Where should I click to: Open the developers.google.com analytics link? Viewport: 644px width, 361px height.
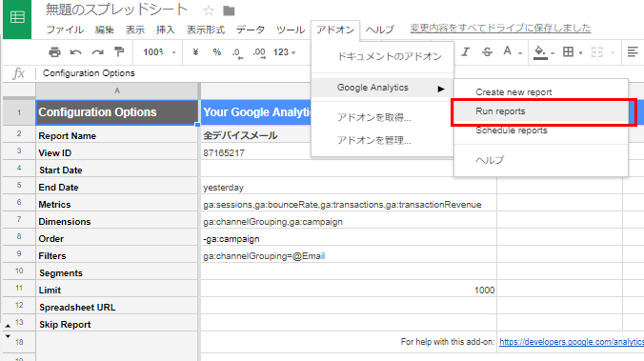[x=572, y=342]
